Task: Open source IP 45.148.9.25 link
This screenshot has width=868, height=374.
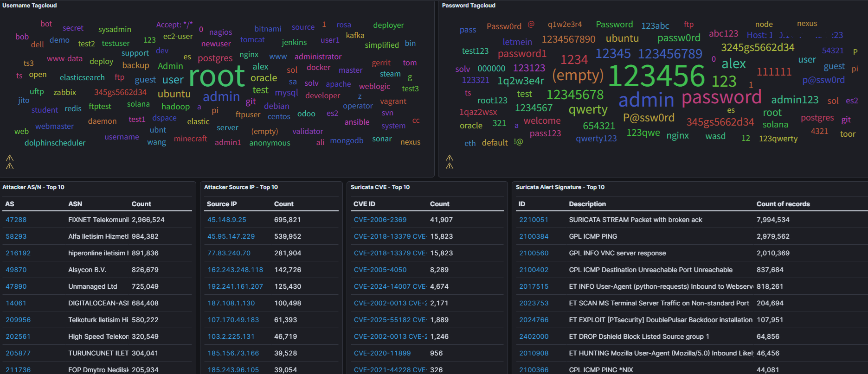Action: tap(226, 220)
